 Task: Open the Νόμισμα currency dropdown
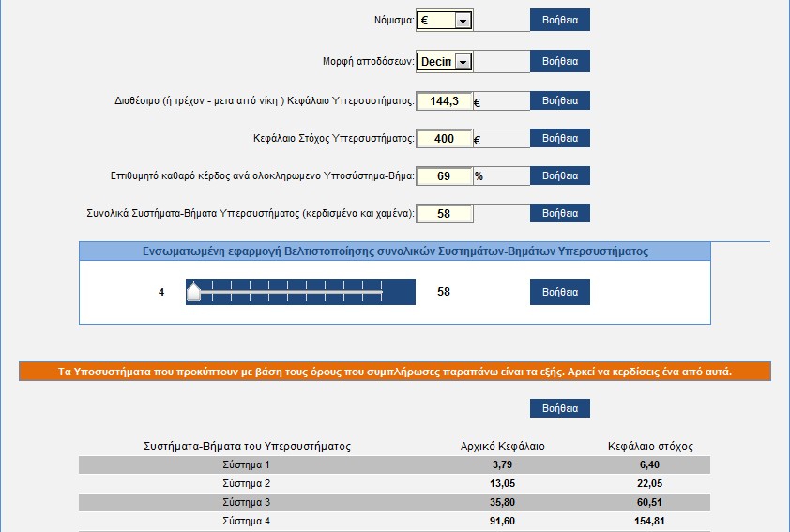[x=444, y=20]
